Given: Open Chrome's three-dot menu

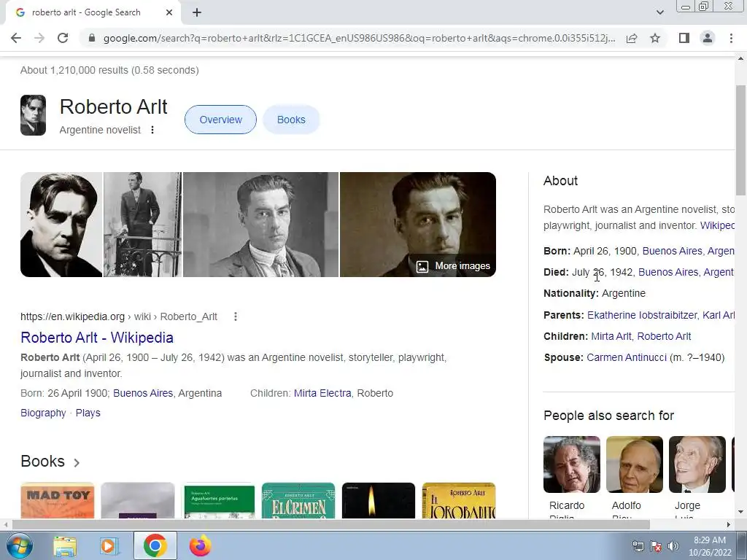Looking at the screenshot, I should [731, 38].
